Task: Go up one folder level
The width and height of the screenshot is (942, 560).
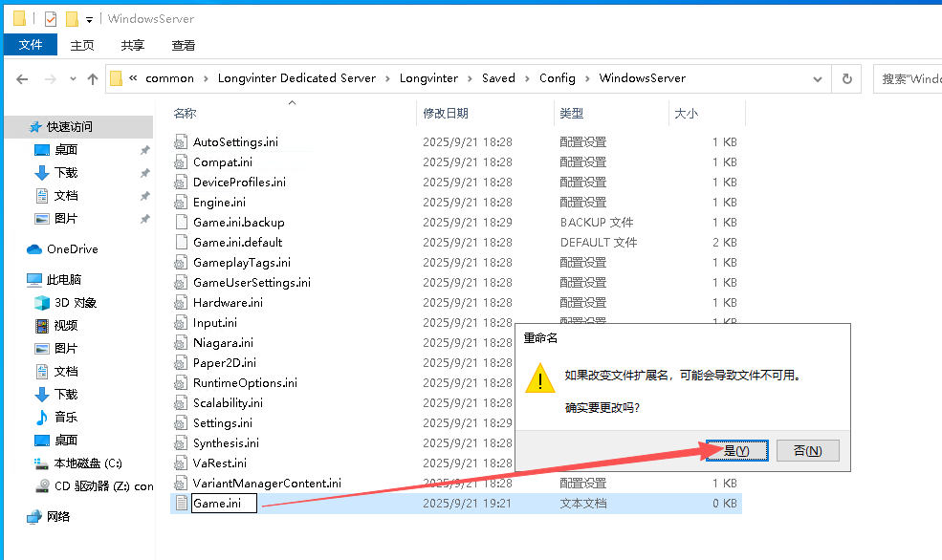Action: 93,78
